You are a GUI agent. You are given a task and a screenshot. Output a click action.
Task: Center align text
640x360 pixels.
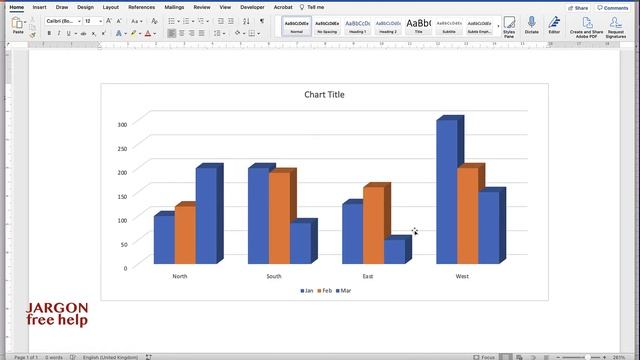[182, 33]
